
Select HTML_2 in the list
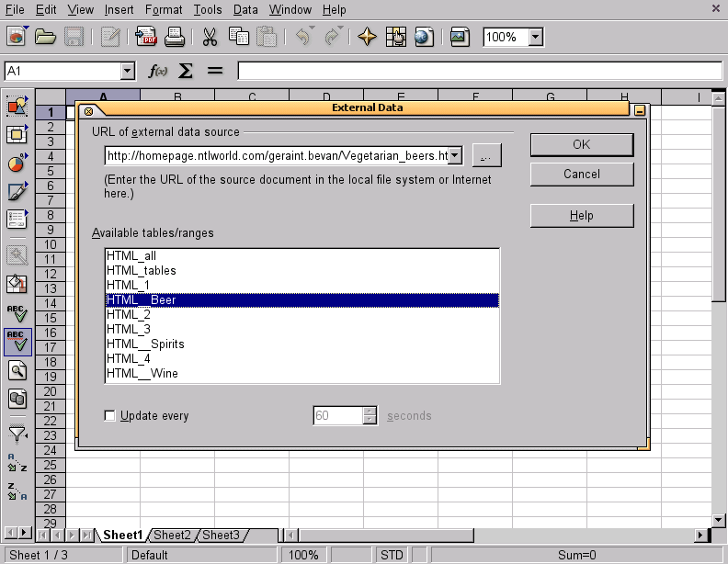[302, 315]
